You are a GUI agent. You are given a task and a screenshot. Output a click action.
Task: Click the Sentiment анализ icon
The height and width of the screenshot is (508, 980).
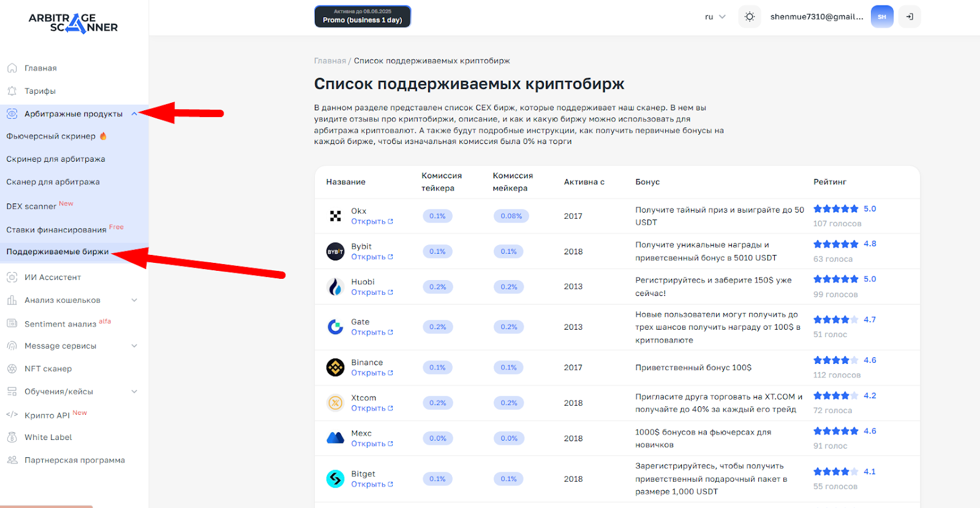click(12, 324)
